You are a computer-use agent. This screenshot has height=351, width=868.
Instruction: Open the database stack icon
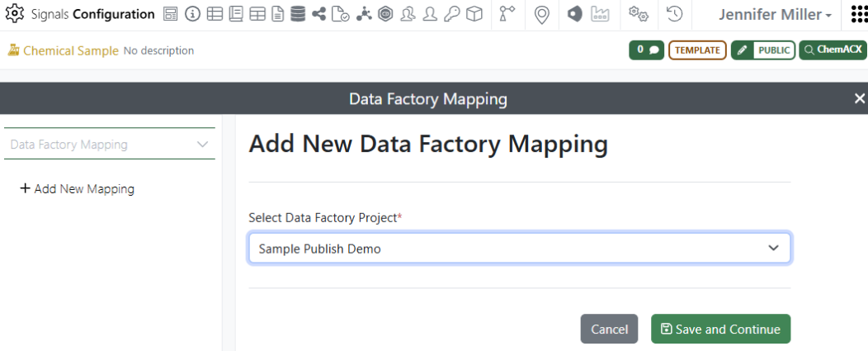(x=298, y=14)
